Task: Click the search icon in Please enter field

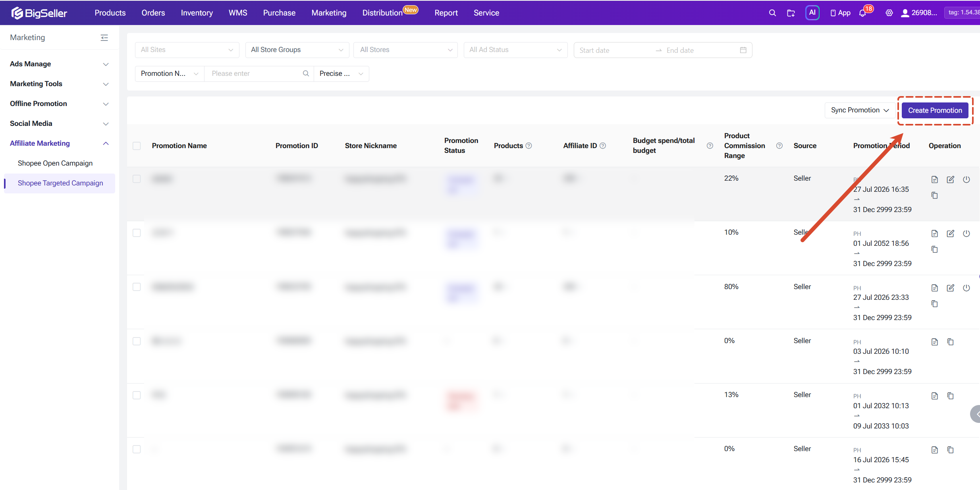Action: click(306, 73)
